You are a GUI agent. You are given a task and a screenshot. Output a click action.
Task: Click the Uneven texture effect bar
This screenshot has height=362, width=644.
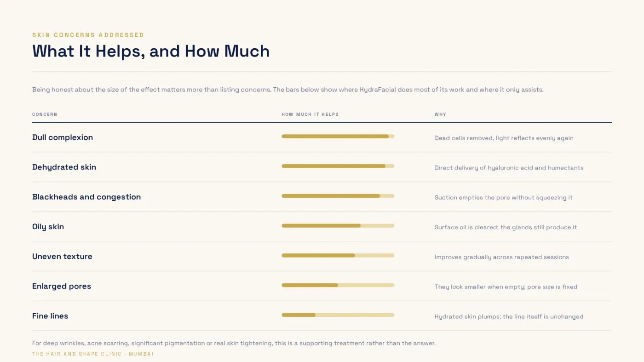tap(338, 255)
